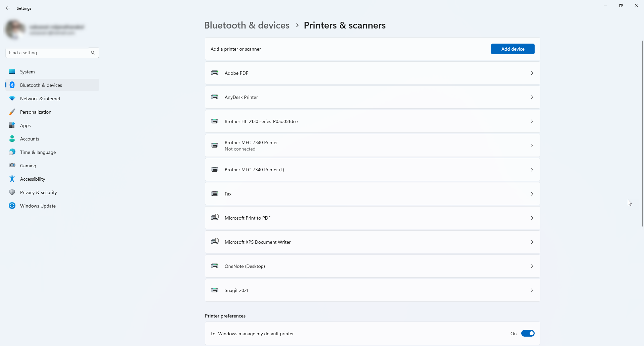Open Brother HL-2130 series chevron
Image resolution: width=644 pixels, height=346 pixels.
coord(532,121)
